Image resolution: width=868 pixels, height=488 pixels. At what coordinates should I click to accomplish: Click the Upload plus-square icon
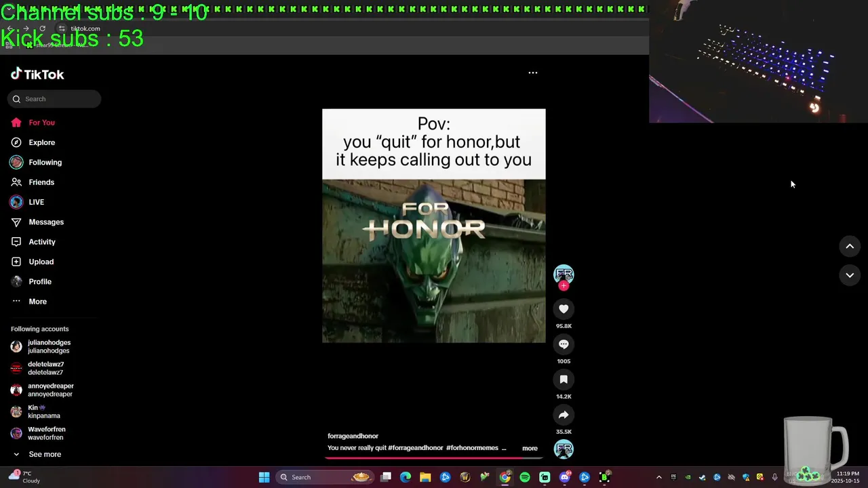[x=16, y=262]
